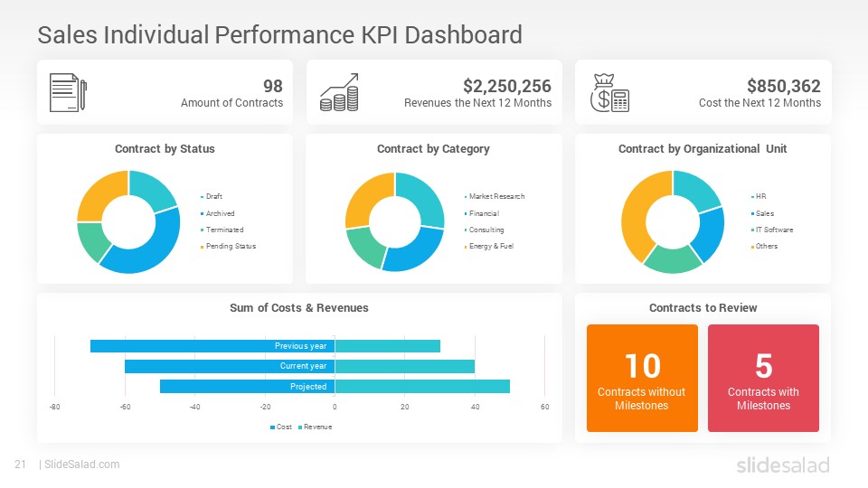Screen dimensions: 868x488
Task: Select the Contract by Organizational Unit title
Action: click(703, 149)
